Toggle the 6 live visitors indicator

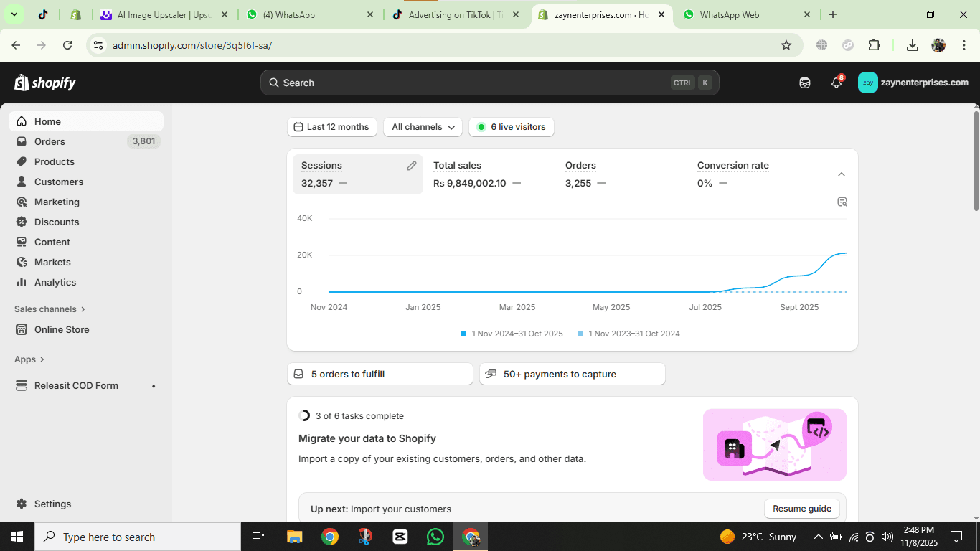(x=511, y=127)
